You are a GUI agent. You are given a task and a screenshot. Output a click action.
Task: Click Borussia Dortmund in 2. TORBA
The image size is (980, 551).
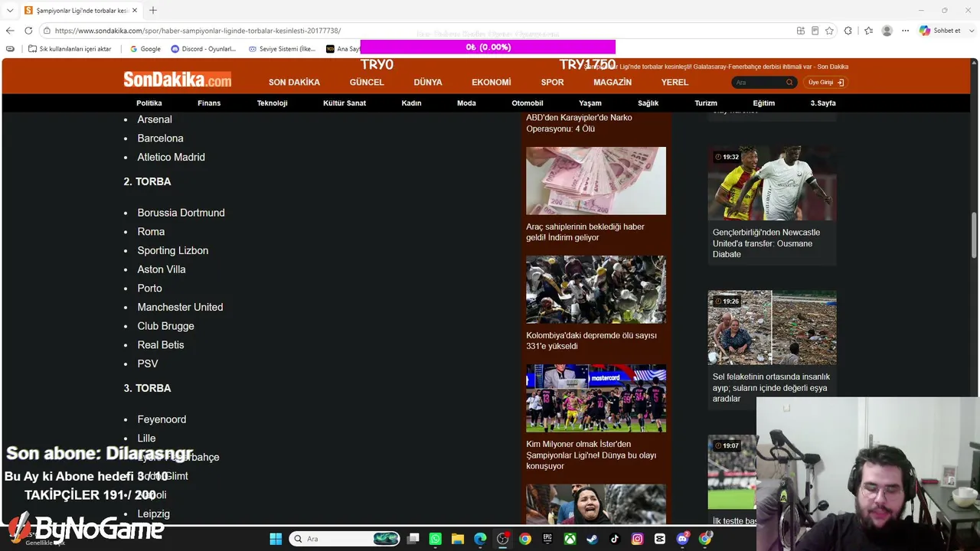(181, 213)
